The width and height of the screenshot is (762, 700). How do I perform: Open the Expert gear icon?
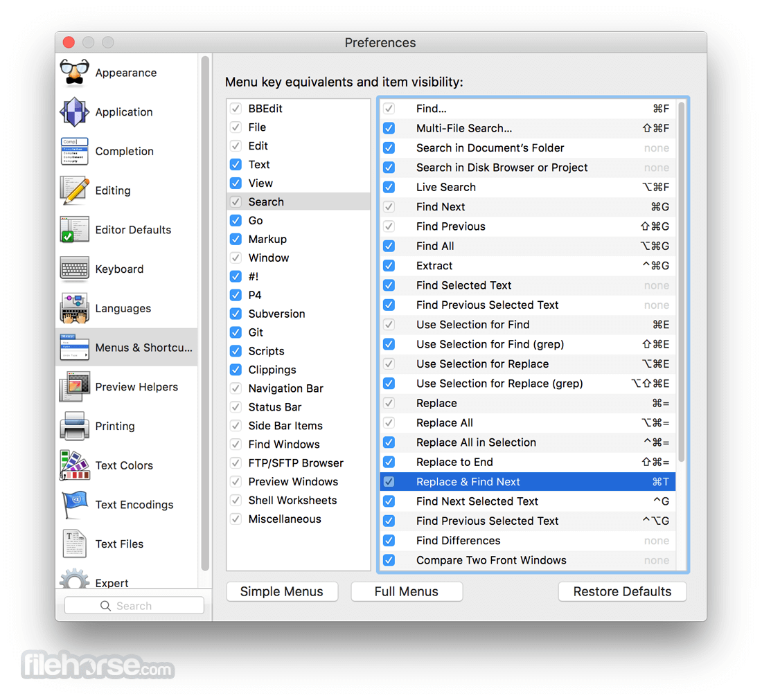(x=74, y=579)
